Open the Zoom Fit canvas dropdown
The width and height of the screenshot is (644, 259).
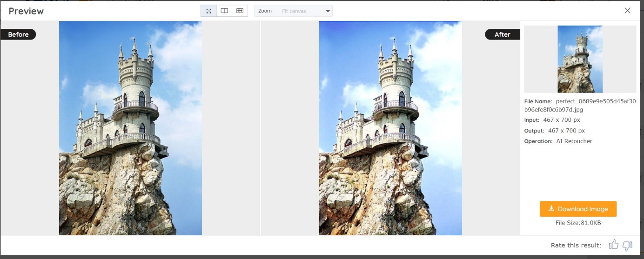click(x=293, y=11)
